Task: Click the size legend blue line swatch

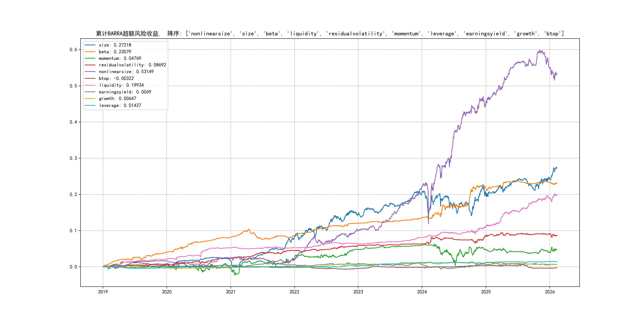Action: pyautogui.click(x=90, y=45)
